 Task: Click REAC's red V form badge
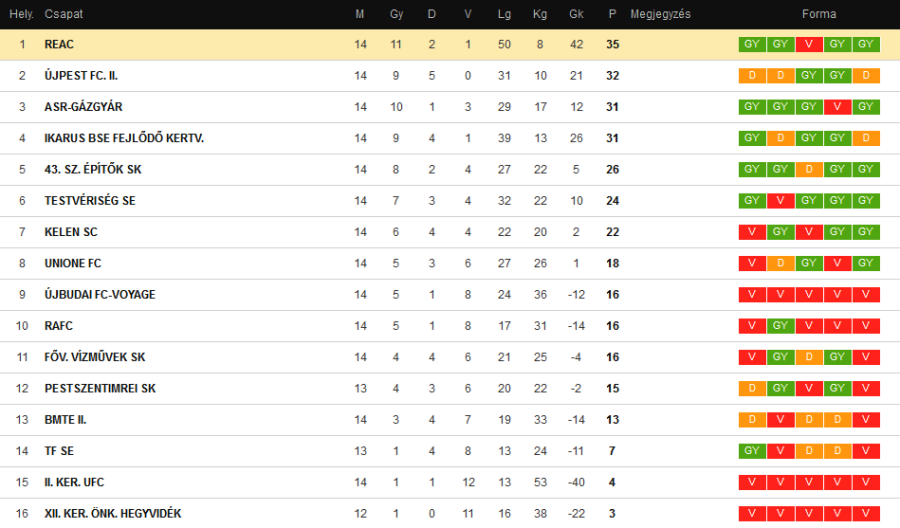(x=809, y=44)
